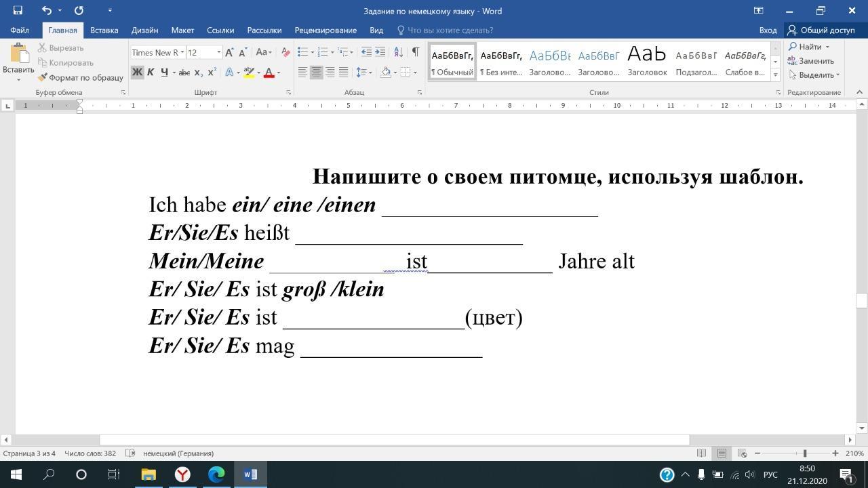Switch to the Рецензирование tab
Image resolution: width=868 pixels, height=488 pixels.
(325, 30)
